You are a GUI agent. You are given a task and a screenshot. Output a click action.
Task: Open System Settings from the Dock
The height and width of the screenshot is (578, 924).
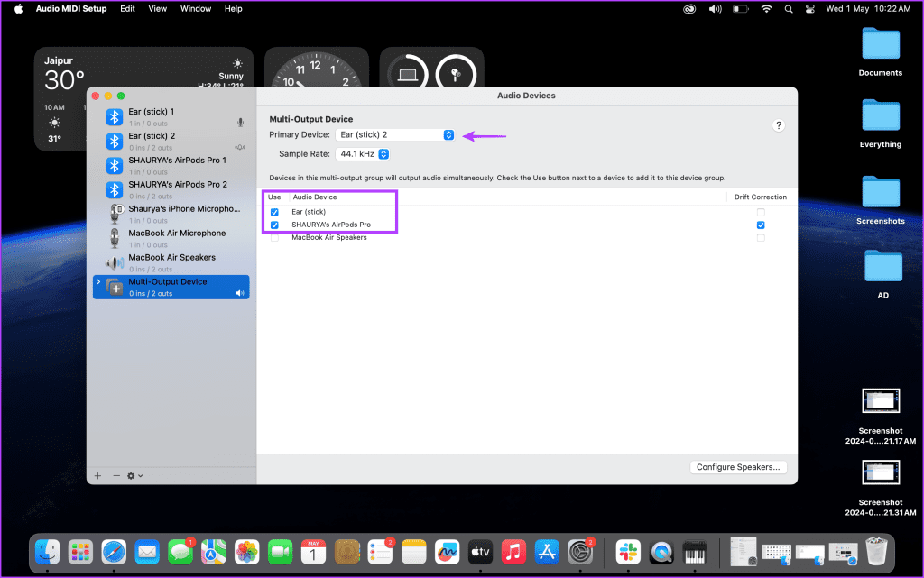(580, 552)
